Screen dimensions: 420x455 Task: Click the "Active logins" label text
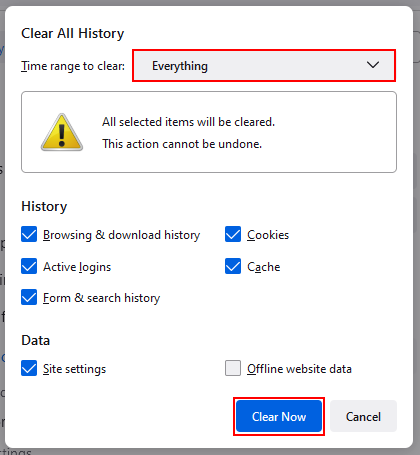(77, 267)
